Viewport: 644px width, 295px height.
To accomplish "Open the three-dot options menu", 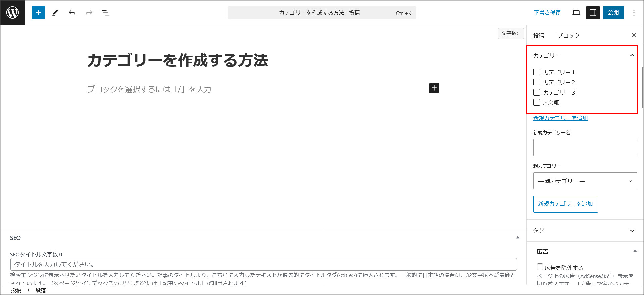I will click(634, 13).
